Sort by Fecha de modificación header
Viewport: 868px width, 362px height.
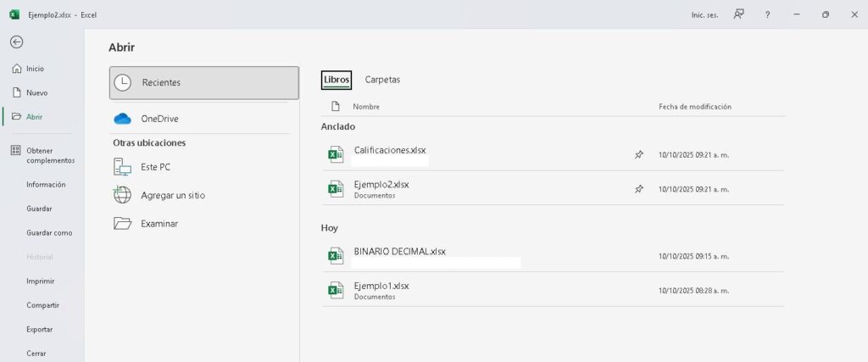pyautogui.click(x=695, y=107)
